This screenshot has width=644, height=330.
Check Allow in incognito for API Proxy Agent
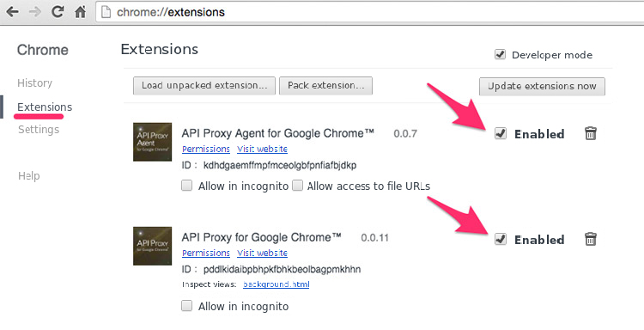[x=187, y=186]
